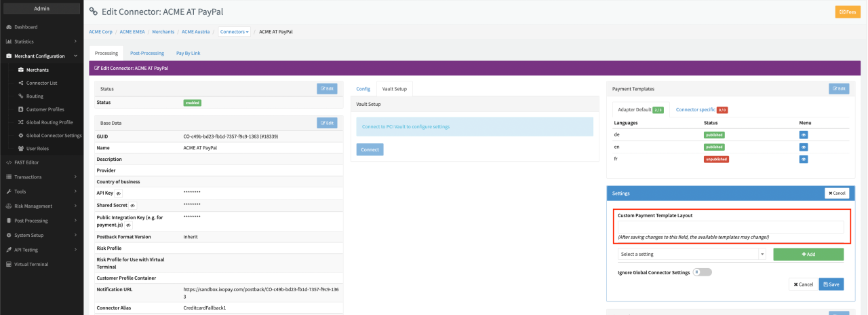Click the green Add button
868x315 pixels.
(x=808, y=254)
